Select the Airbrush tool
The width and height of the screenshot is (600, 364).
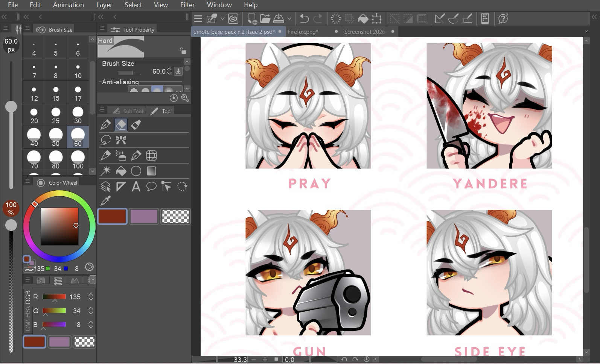121,156
